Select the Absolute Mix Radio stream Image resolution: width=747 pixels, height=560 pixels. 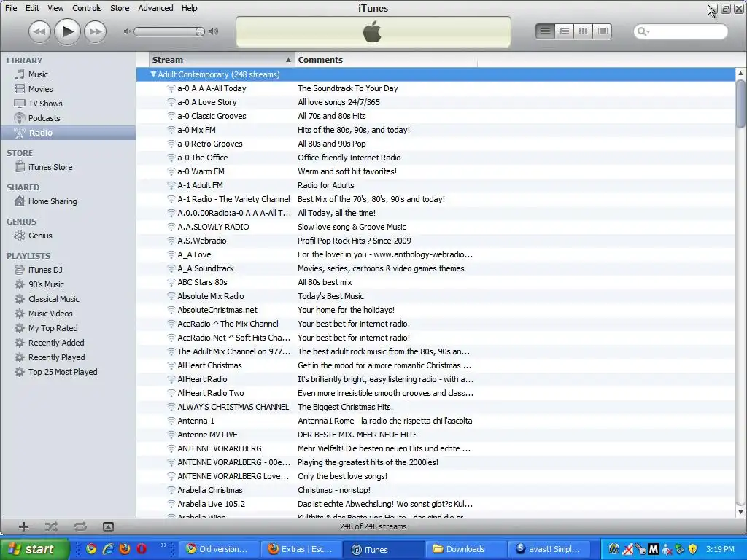point(436,296)
